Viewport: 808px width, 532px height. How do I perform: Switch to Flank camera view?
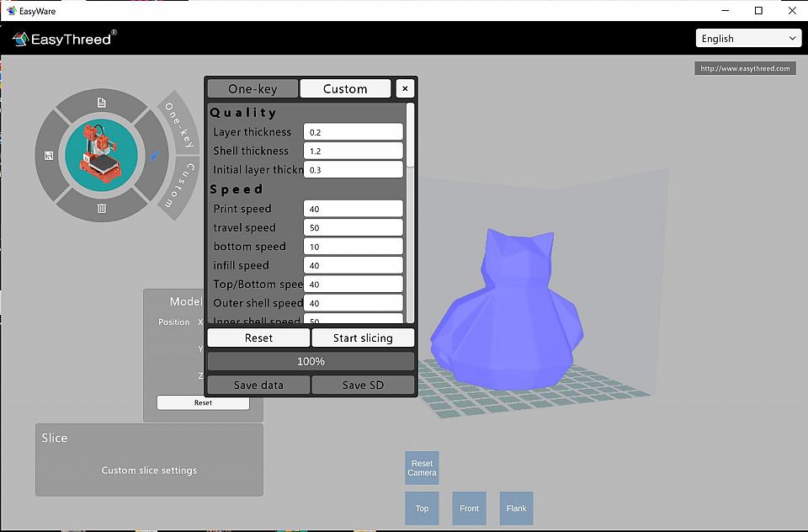tap(516, 508)
